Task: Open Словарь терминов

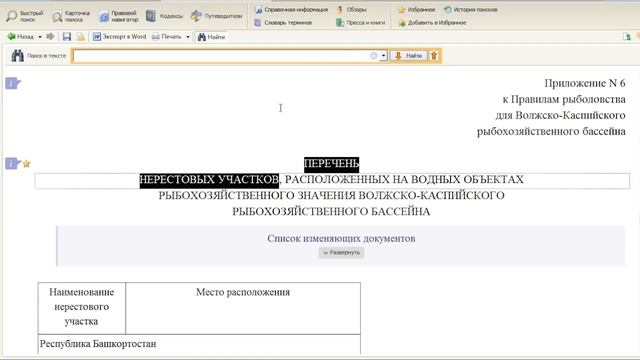Action: point(283,23)
